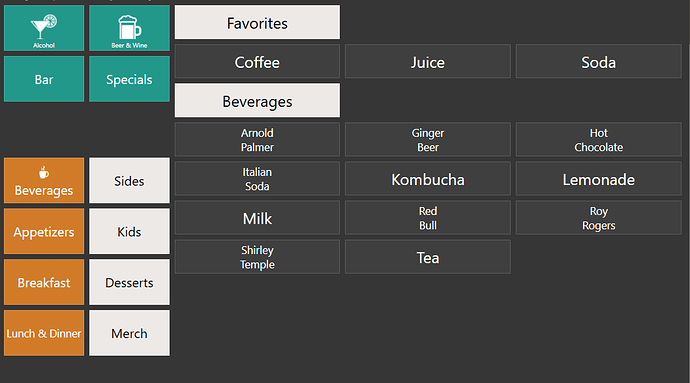
Task: Add Red Bull to the order
Action: click(x=428, y=218)
